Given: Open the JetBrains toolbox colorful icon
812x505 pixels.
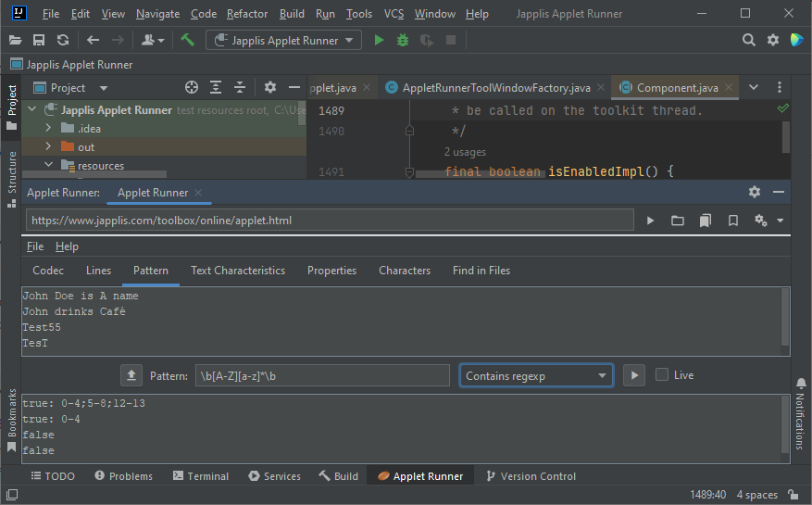Looking at the screenshot, I should [797, 40].
